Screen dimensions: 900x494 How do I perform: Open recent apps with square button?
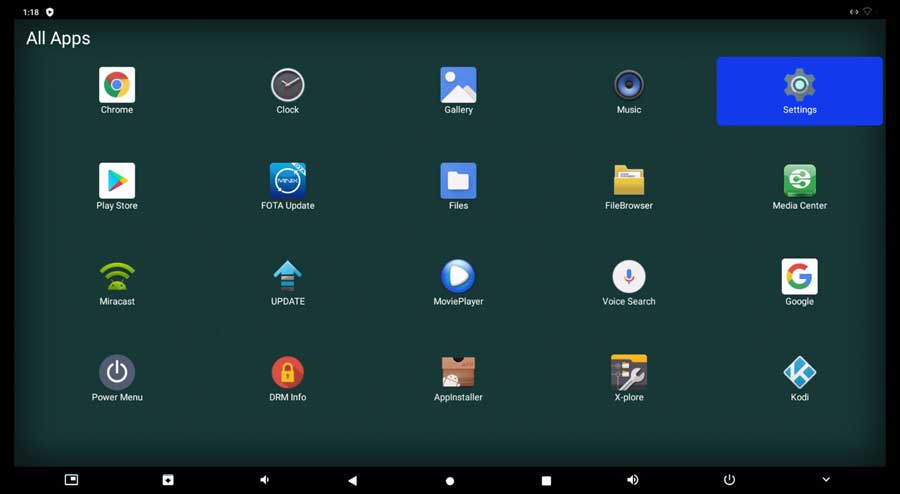[x=546, y=480]
